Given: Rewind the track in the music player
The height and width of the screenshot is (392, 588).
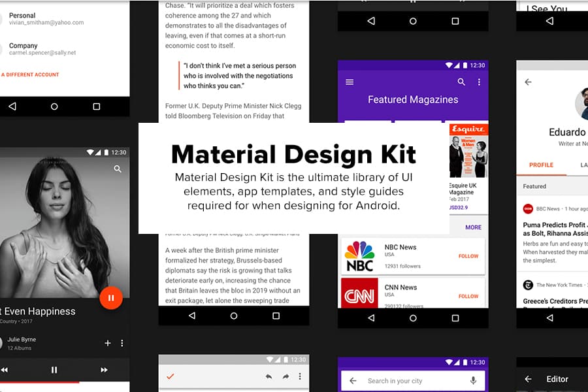Looking at the screenshot, I should [5, 370].
